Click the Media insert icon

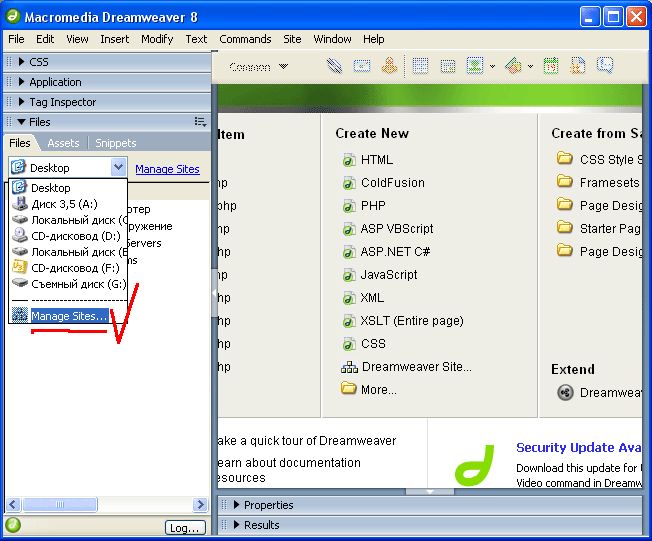[513, 66]
